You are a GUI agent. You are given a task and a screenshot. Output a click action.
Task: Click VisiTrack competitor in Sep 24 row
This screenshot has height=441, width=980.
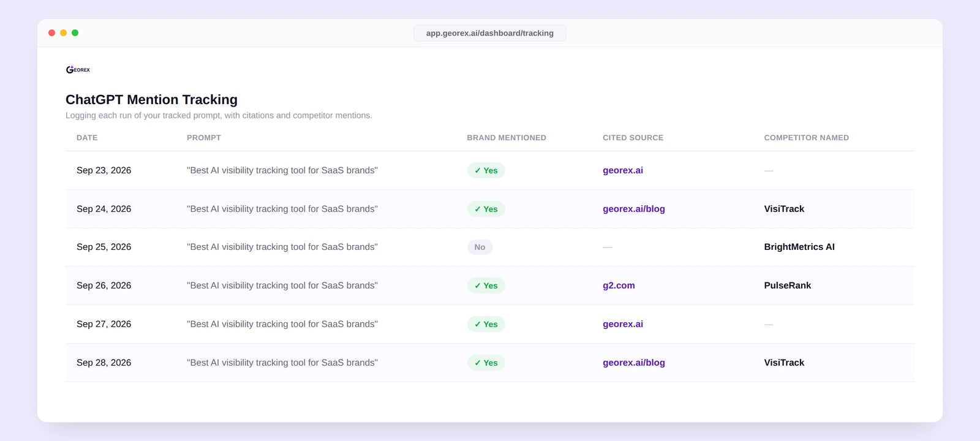coord(785,209)
